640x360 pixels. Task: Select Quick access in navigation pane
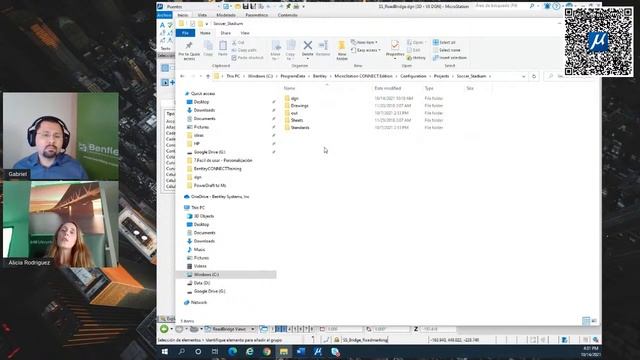point(202,93)
